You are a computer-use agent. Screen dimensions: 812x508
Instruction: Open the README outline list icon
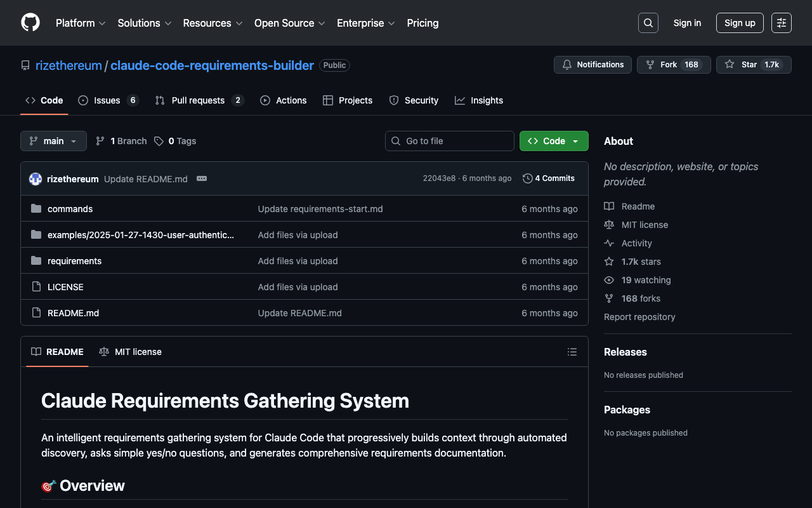572,352
